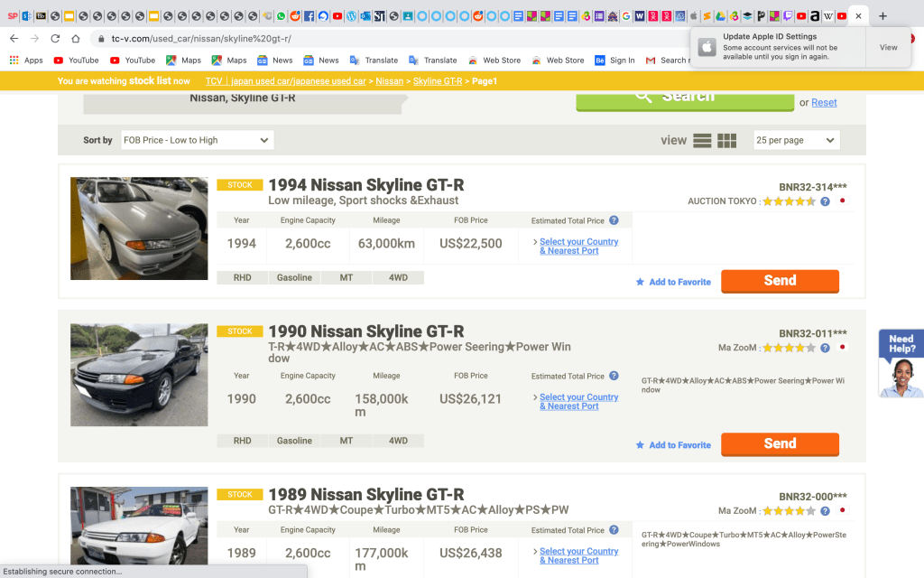Click help icon beside AUCTION TOKYO rating
The image size is (924, 578).
click(825, 201)
